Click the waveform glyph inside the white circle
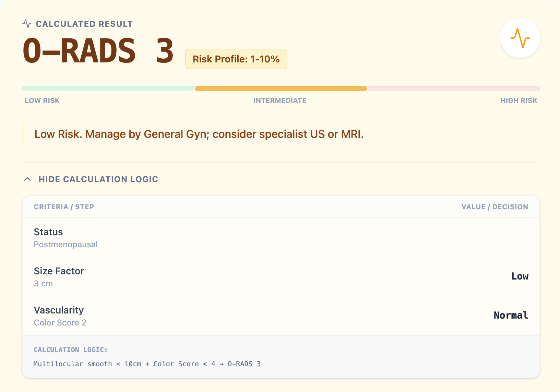The image size is (560, 392). click(x=520, y=38)
